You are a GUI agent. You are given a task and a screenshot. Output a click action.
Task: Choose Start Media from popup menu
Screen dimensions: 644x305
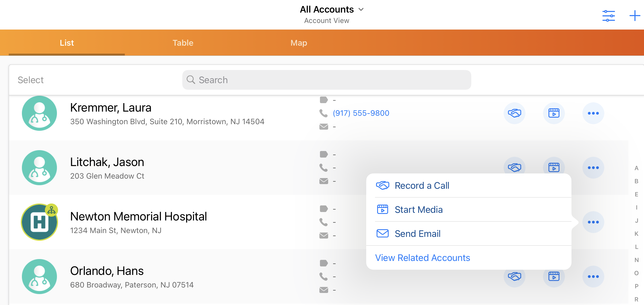[x=418, y=210]
